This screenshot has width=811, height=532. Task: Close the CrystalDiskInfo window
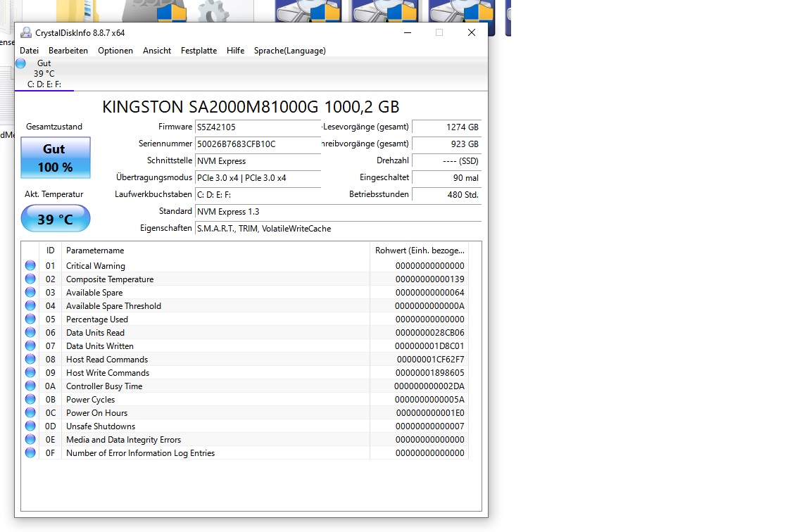(x=471, y=32)
